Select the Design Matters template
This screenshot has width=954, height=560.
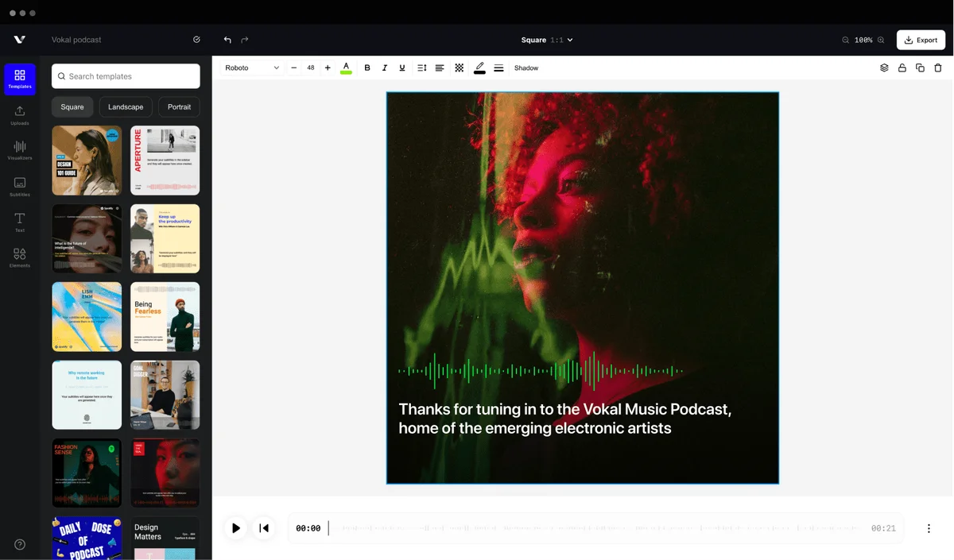tap(165, 539)
